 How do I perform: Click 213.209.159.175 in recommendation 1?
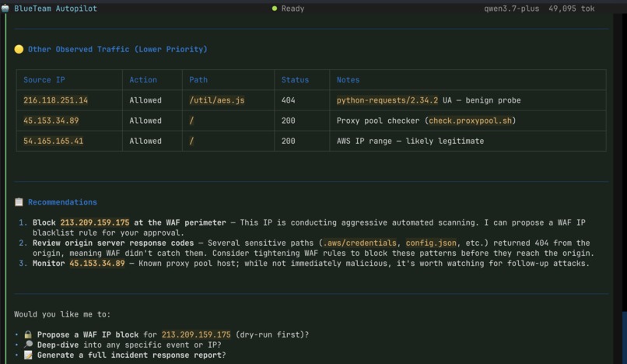tap(95, 222)
